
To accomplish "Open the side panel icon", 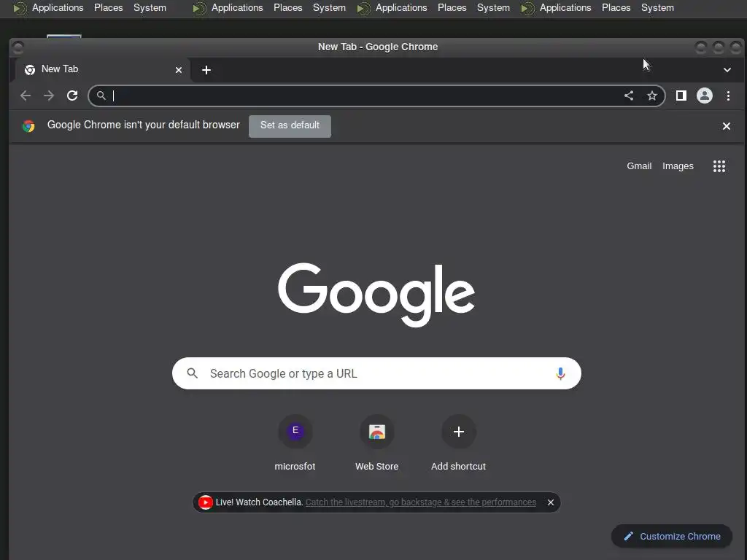I will 681,96.
